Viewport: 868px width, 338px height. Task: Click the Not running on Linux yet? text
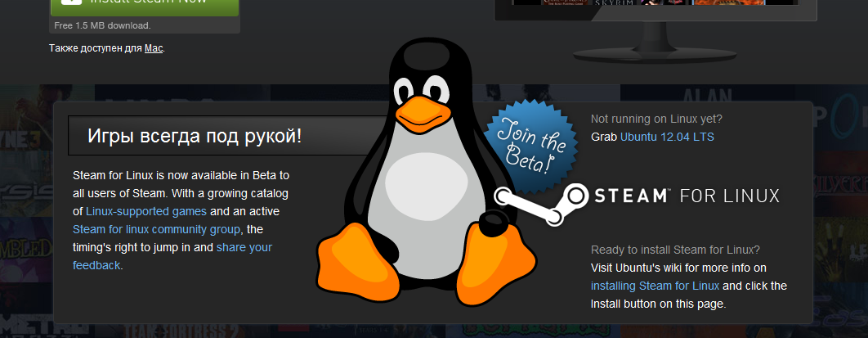[656, 119]
